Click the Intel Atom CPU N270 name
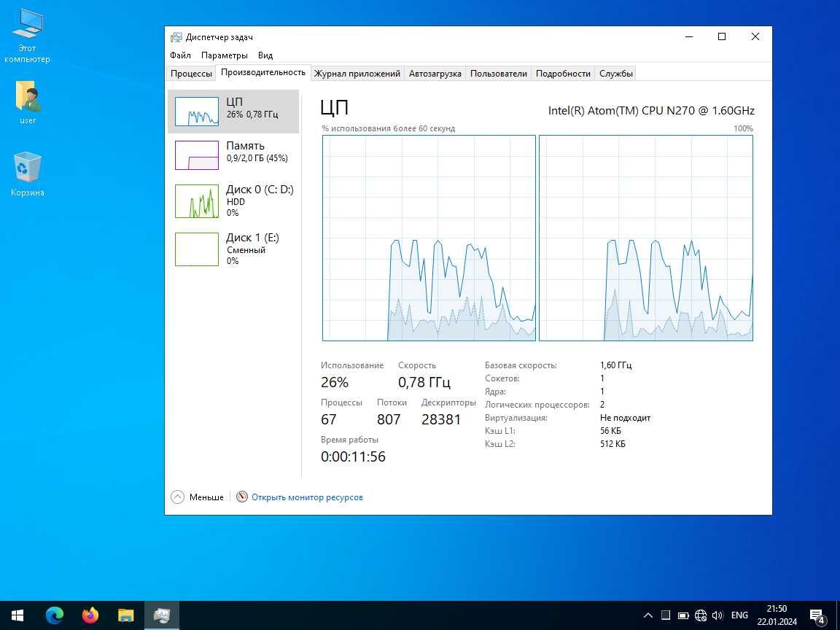Image resolution: width=840 pixels, height=630 pixels. 651,111
